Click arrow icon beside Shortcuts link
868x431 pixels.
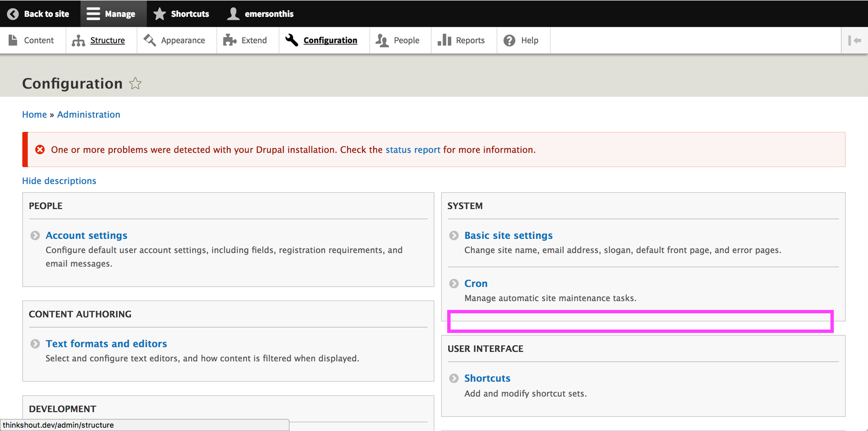point(454,378)
